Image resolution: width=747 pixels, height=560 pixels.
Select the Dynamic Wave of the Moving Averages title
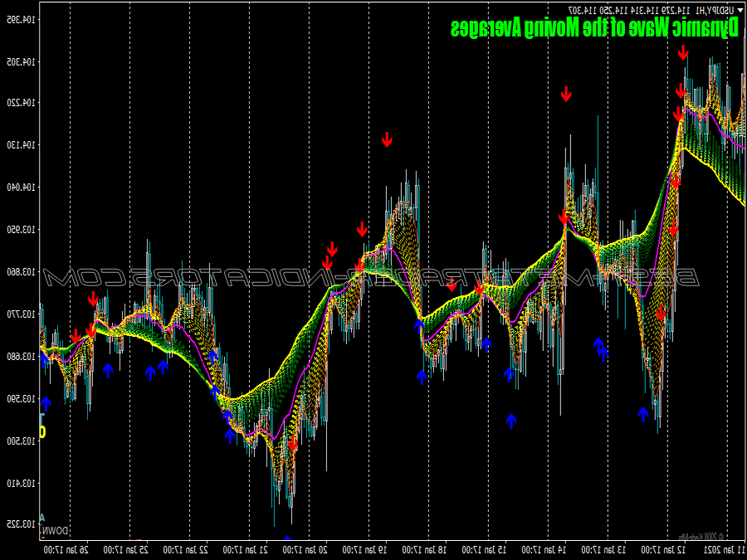595,28
